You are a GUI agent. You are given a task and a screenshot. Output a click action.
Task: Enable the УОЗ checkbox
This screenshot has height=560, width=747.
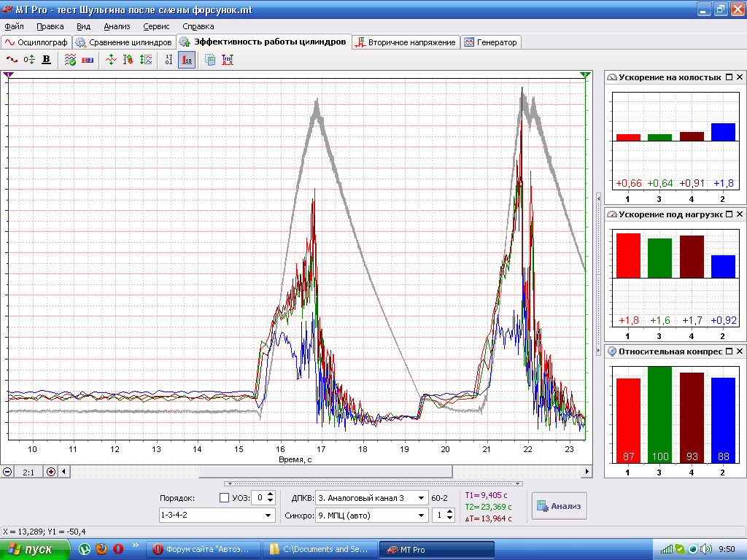pos(224,497)
